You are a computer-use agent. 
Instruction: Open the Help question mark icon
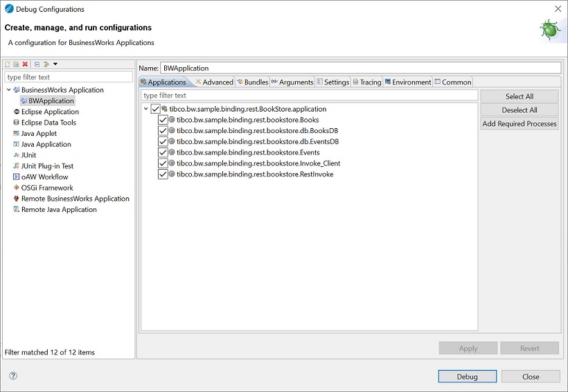(x=13, y=375)
